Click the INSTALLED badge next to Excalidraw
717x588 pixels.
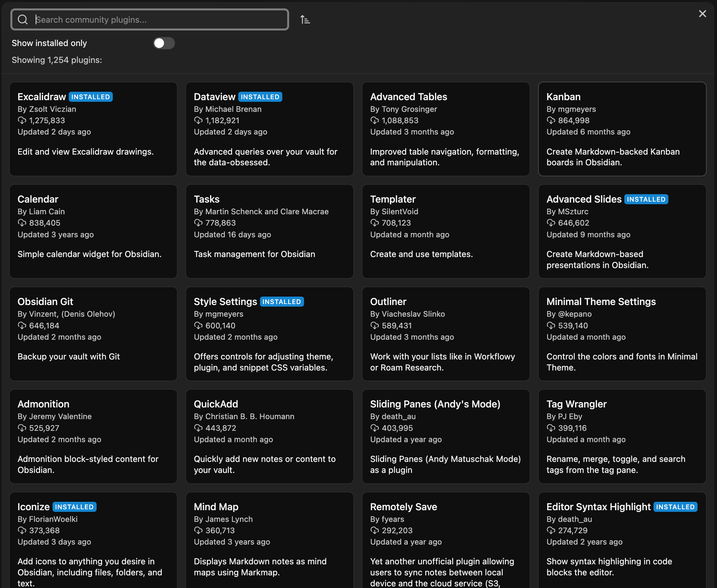point(91,97)
